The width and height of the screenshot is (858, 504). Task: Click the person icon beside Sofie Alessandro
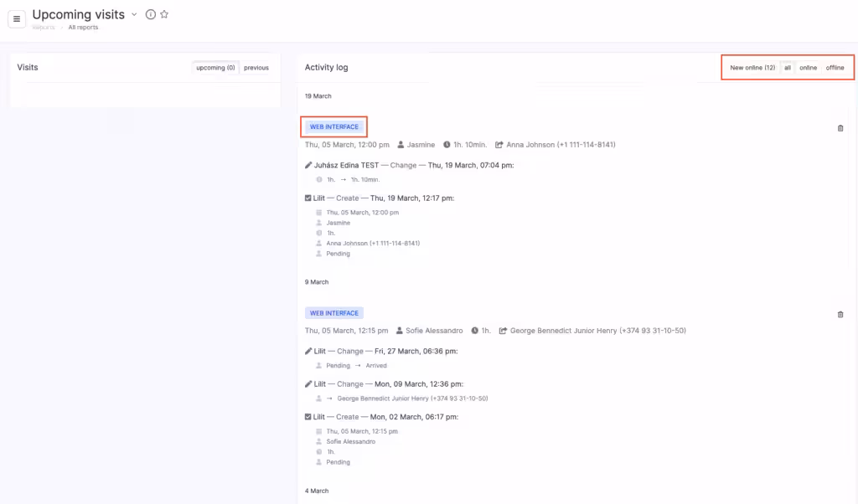400,331
